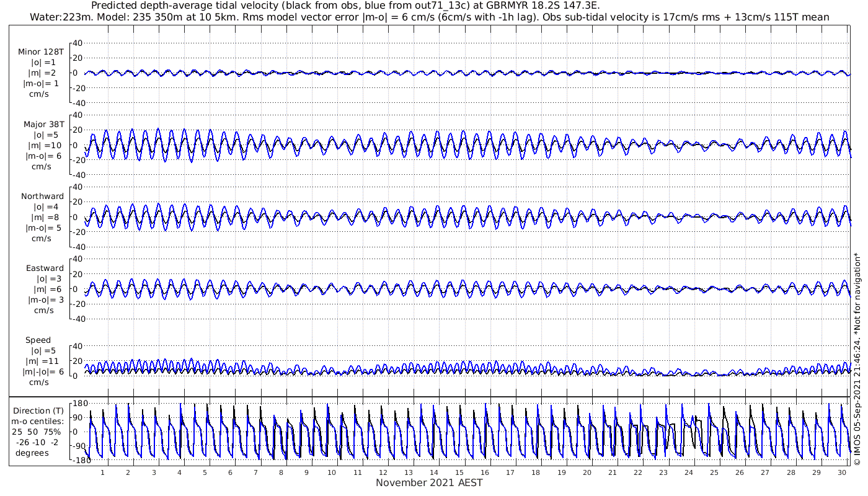Click day 10 tick label on time axis
The width and height of the screenshot is (868, 496).
pos(332,472)
